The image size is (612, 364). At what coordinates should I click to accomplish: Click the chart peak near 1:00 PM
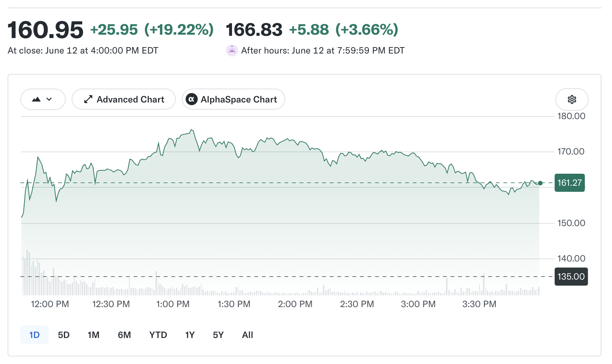pyautogui.click(x=192, y=130)
